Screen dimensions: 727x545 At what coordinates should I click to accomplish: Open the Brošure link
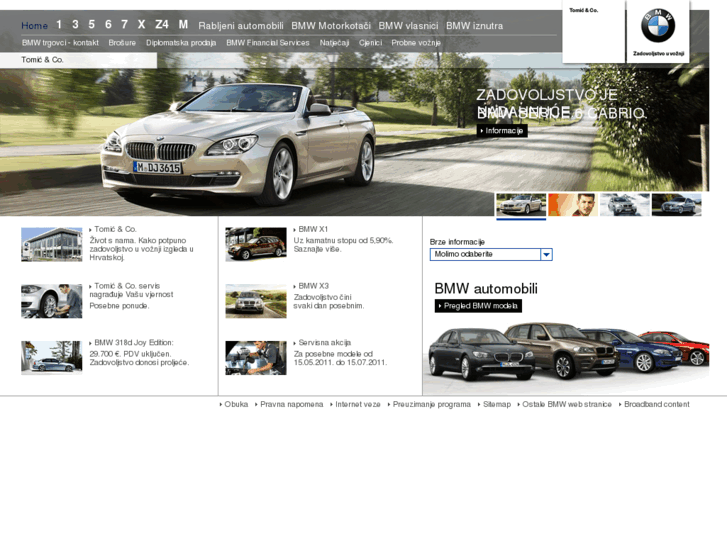(x=122, y=43)
